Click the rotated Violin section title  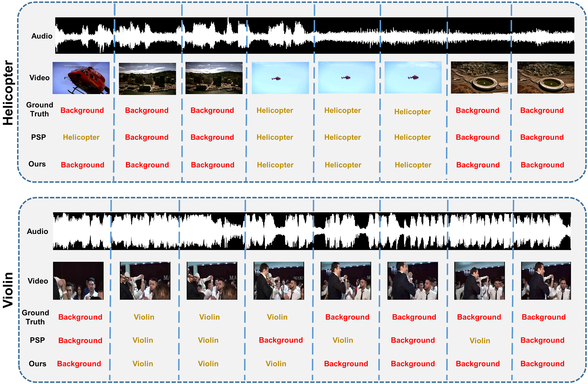[8, 290]
